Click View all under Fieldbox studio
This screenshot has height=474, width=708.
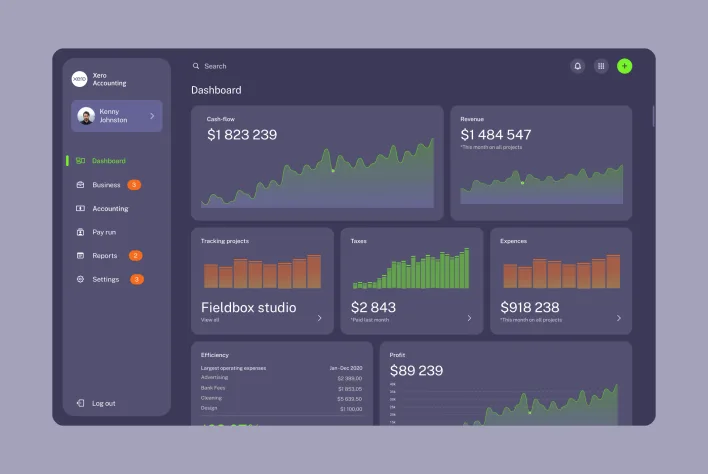pyautogui.click(x=210, y=320)
